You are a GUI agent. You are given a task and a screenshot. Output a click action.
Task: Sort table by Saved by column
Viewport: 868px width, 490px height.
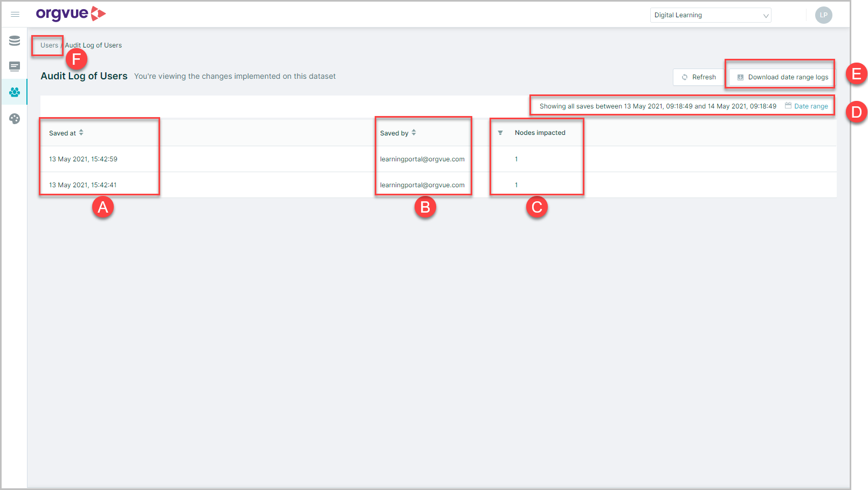(x=414, y=133)
